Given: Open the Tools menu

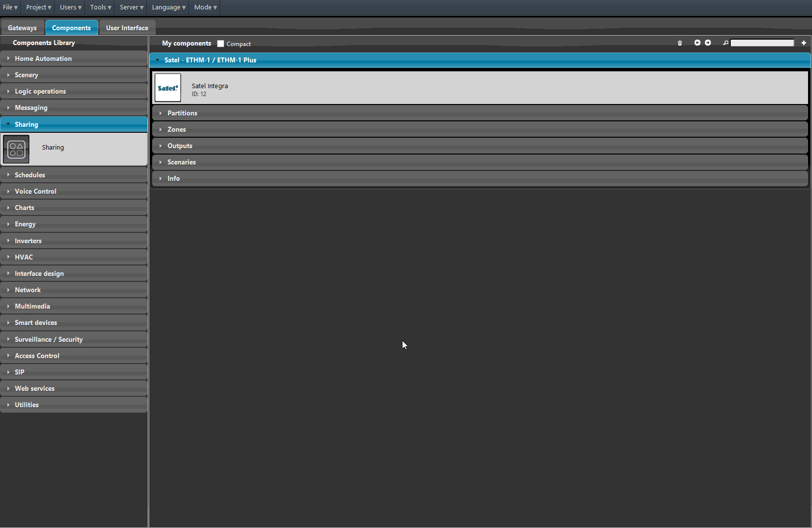Looking at the screenshot, I should tap(101, 7).
